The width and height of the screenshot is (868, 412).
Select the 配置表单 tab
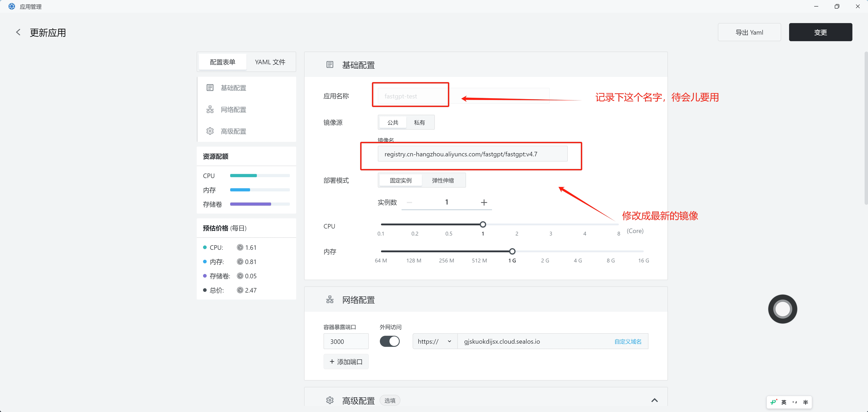[222, 62]
